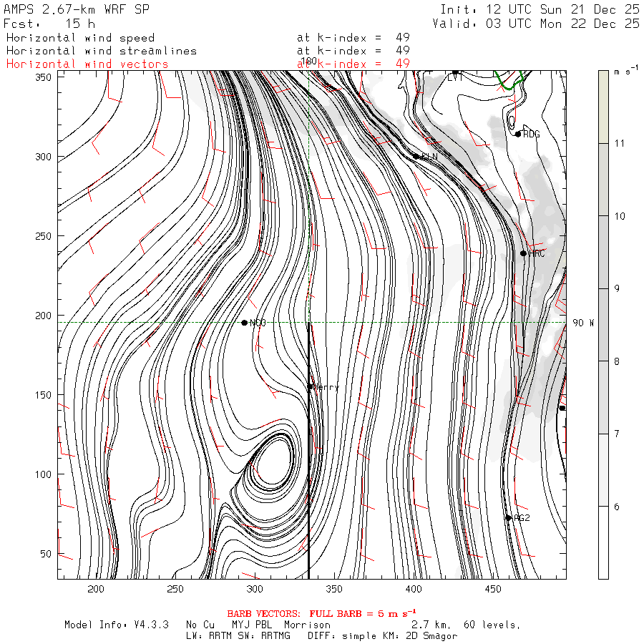Click the green coastline loop at top right
This screenshot has height=644, width=644.
(x=509, y=80)
